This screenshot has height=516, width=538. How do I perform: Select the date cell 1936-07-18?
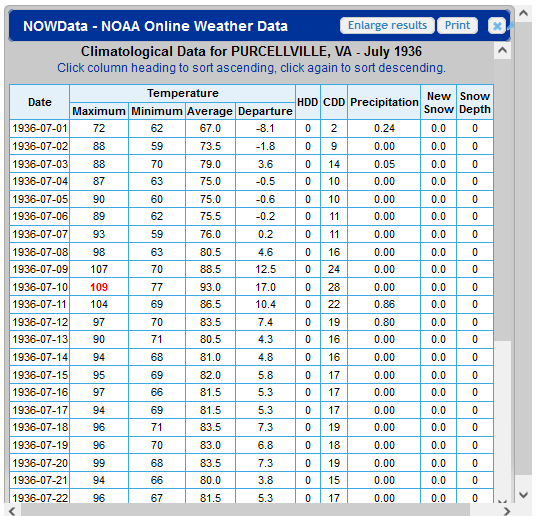click(40, 427)
